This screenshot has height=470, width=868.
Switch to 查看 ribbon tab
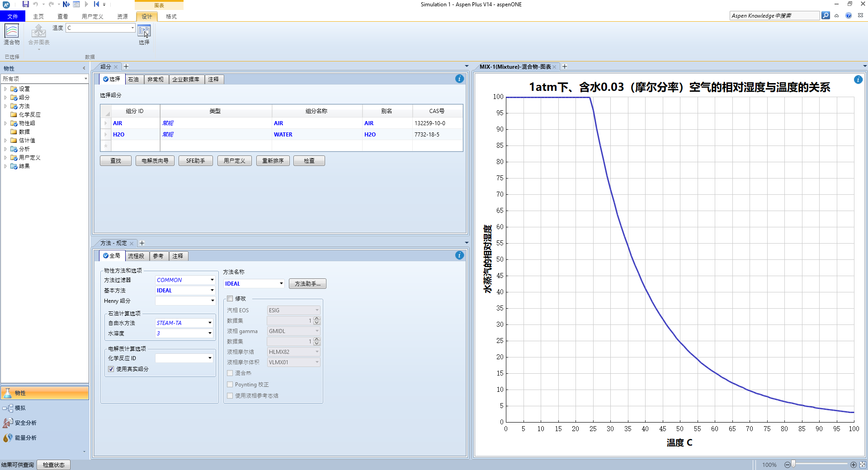[63, 16]
